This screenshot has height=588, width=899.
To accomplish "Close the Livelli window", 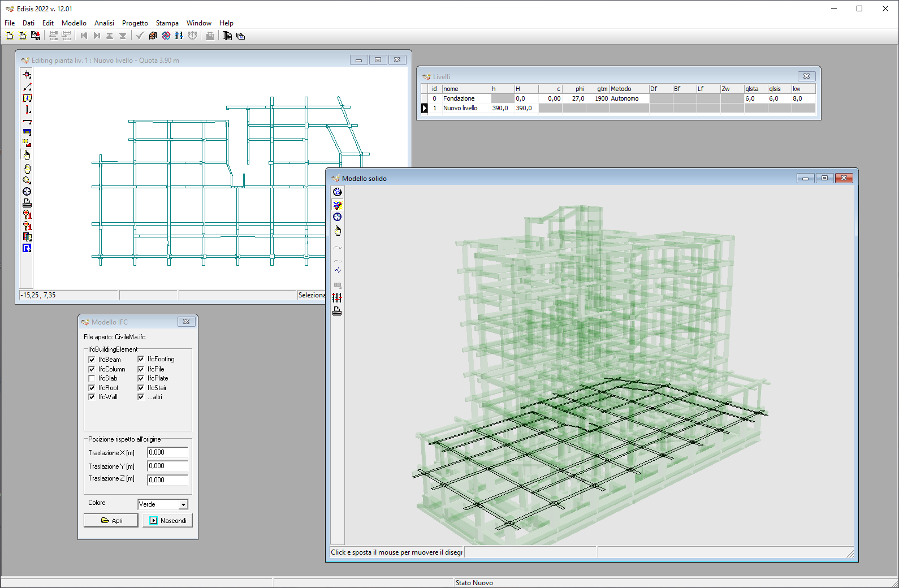I will click(x=806, y=76).
